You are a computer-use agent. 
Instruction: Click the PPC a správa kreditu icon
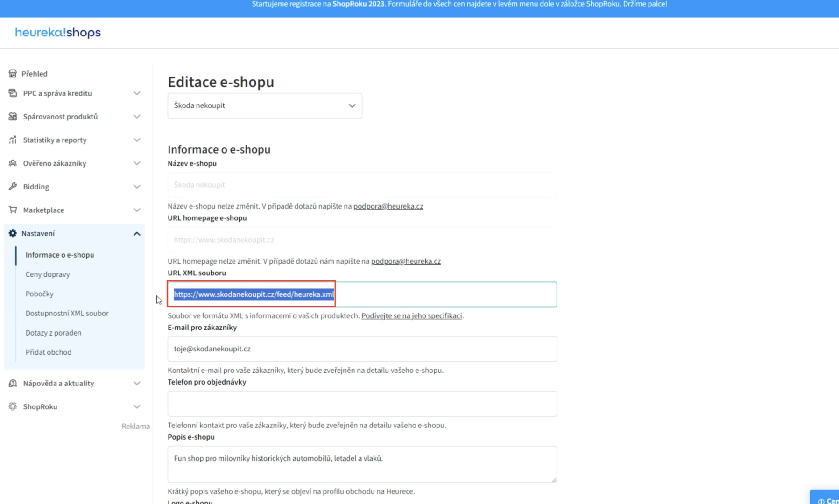pyautogui.click(x=13, y=93)
